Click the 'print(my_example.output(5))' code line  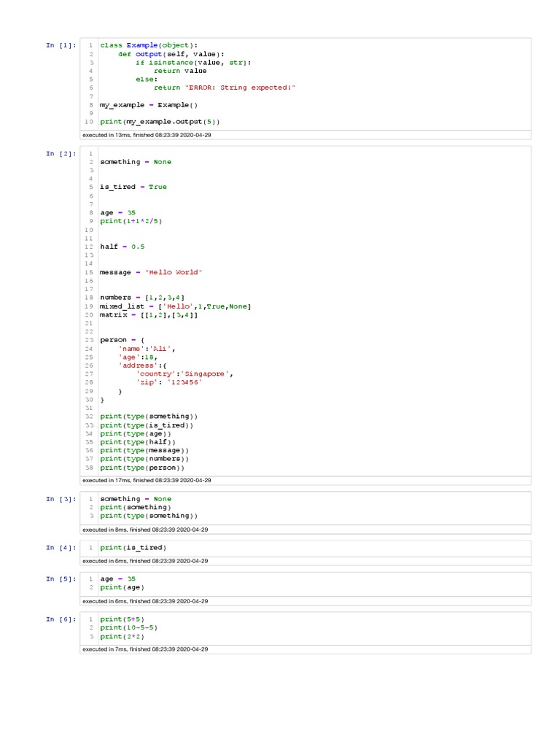pyautogui.click(x=160, y=122)
